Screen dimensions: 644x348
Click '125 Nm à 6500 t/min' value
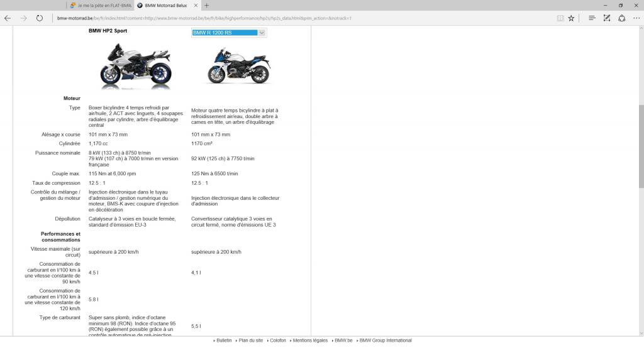(214, 173)
